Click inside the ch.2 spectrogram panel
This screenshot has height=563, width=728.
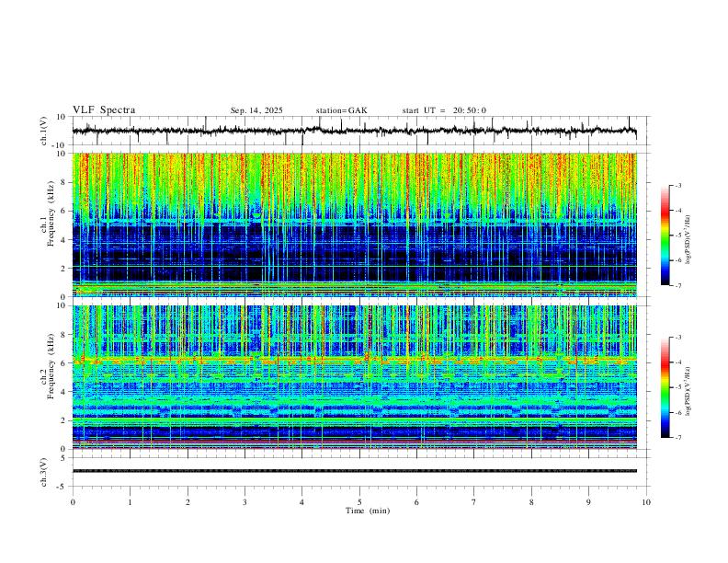[x=354, y=377]
